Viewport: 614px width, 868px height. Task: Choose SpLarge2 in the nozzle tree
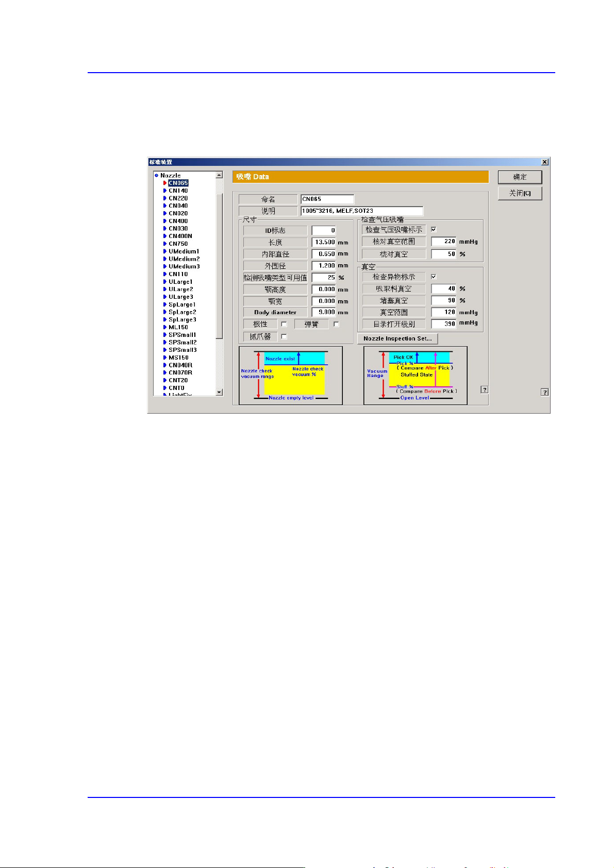[x=182, y=312]
